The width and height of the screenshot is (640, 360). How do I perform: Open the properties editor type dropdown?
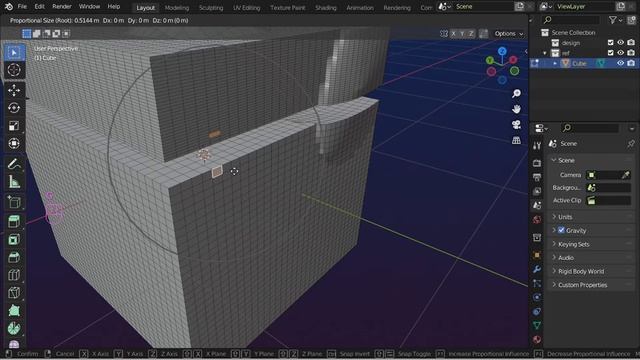click(x=541, y=128)
